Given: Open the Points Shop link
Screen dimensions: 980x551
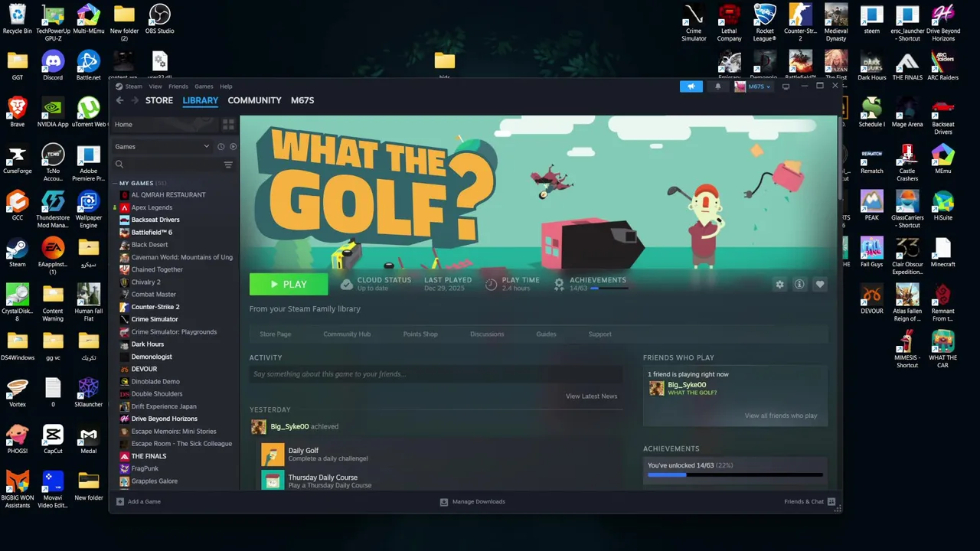Looking at the screenshot, I should click(x=420, y=334).
